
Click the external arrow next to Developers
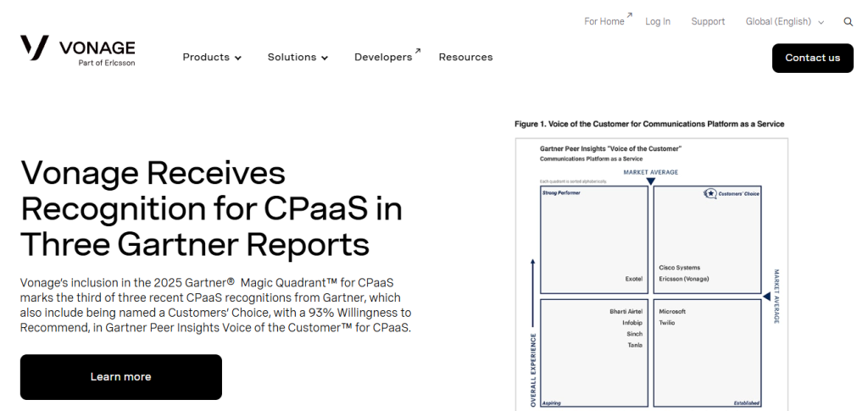click(x=417, y=51)
